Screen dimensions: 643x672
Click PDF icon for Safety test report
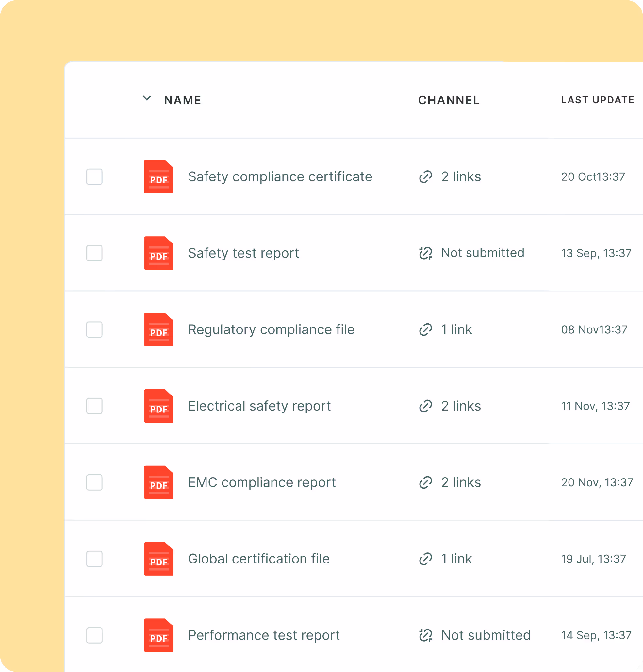[158, 253]
